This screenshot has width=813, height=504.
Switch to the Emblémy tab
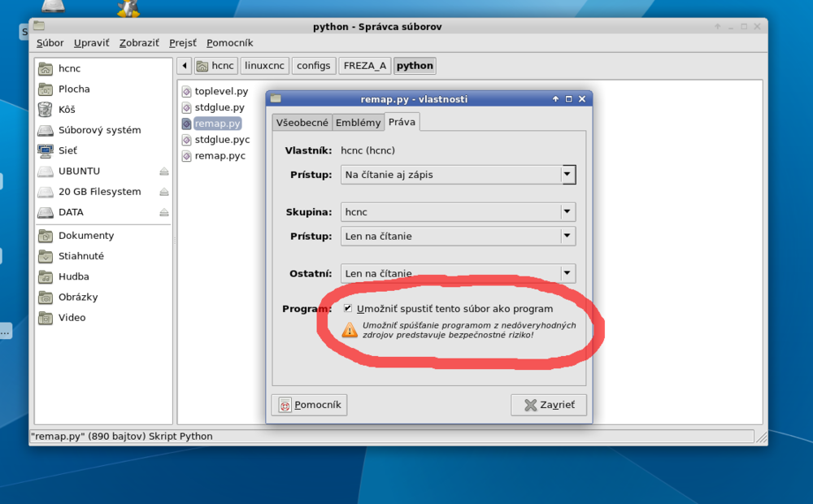point(358,123)
